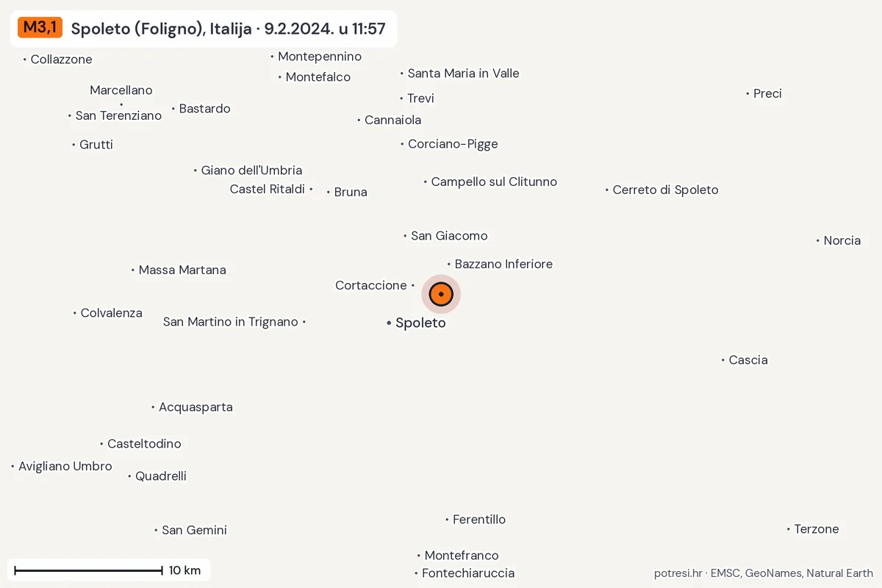The width and height of the screenshot is (882, 588).
Task: Click the Grutti label
Action: click(96, 145)
